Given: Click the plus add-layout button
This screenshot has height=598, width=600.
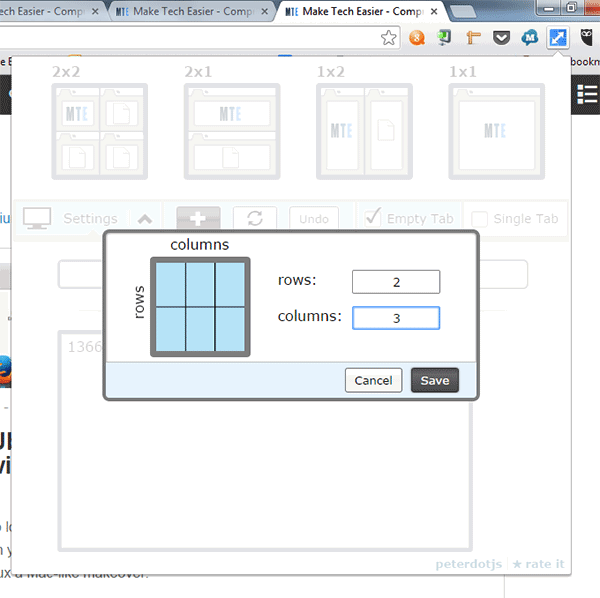Looking at the screenshot, I should [198, 218].
